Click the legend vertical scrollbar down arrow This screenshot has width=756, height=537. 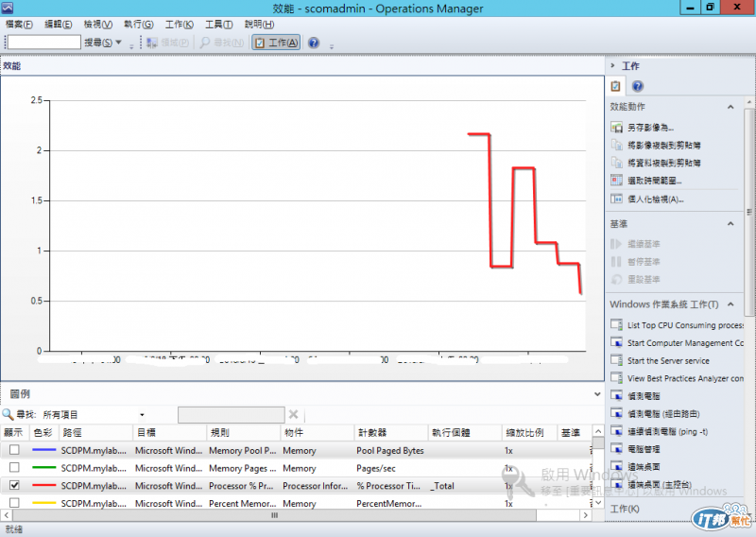coord(598,503)
